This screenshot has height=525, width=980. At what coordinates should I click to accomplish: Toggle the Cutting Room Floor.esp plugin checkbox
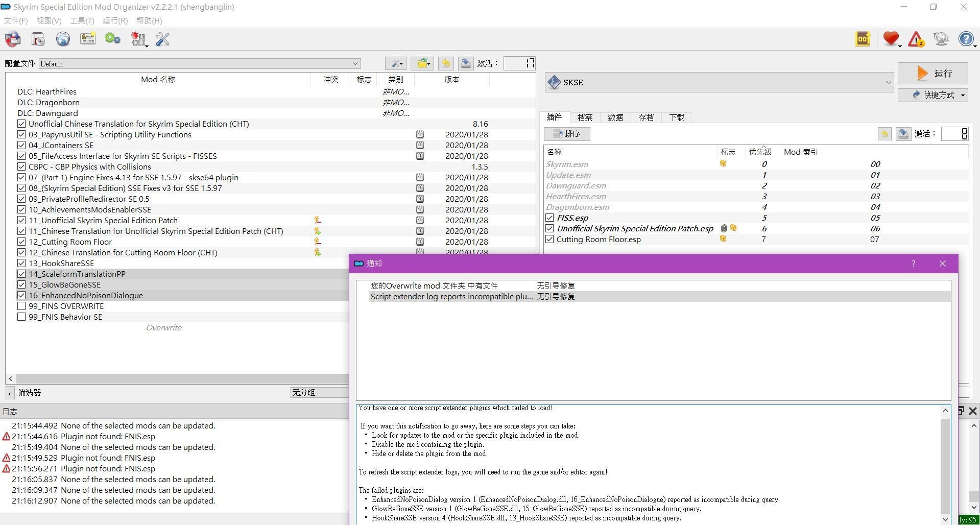pyautogui.click(x=549, y=239)
